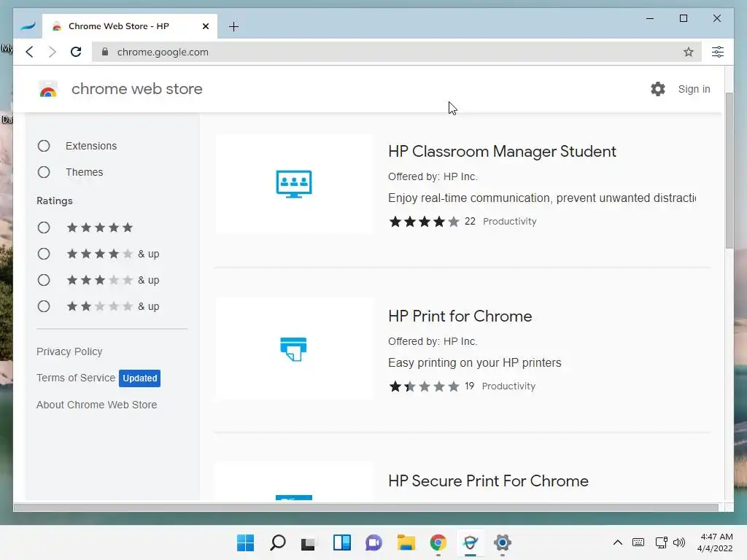747x560 pixels.
Task: Open the Settings app in the taskbar
Action: click(x=503, y=542)
